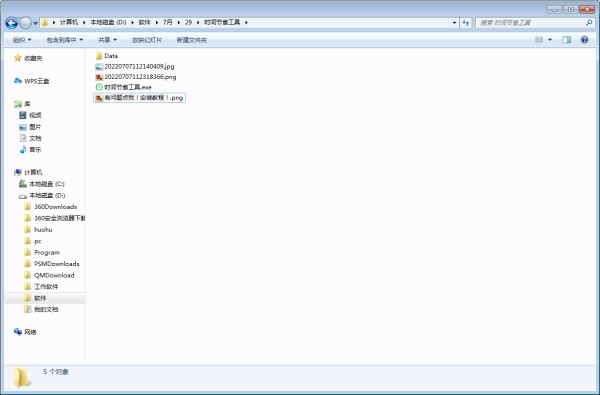Open the 文档 library
600x395 pixels.
pos(30,138)
